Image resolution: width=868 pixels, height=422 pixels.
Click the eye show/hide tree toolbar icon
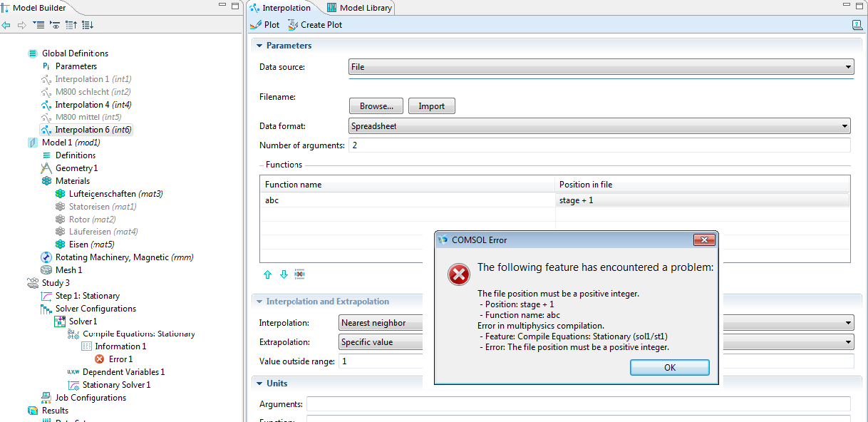[x=54, y=25]
